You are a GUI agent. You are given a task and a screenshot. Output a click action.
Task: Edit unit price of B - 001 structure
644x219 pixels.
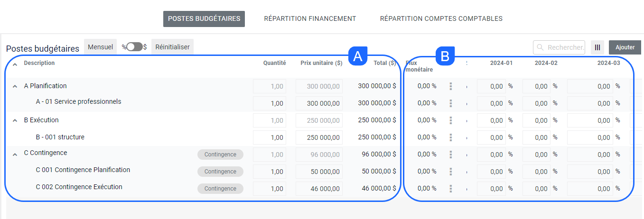point(319,137)
